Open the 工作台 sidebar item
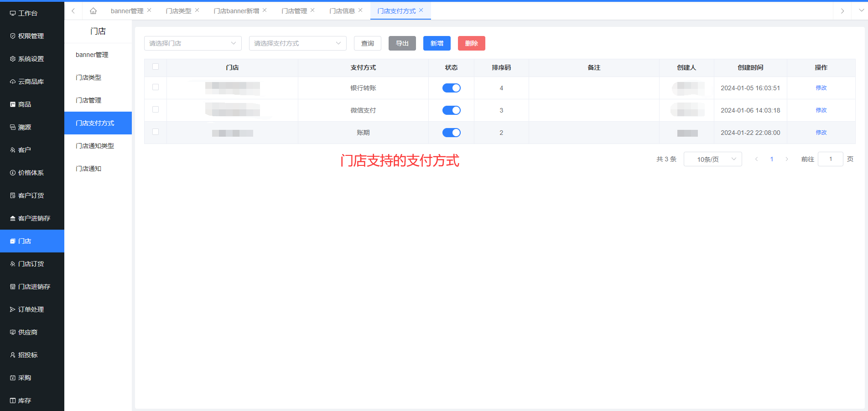Image resolution: width=868 pixels, height=411 pixels. (32, 13)
